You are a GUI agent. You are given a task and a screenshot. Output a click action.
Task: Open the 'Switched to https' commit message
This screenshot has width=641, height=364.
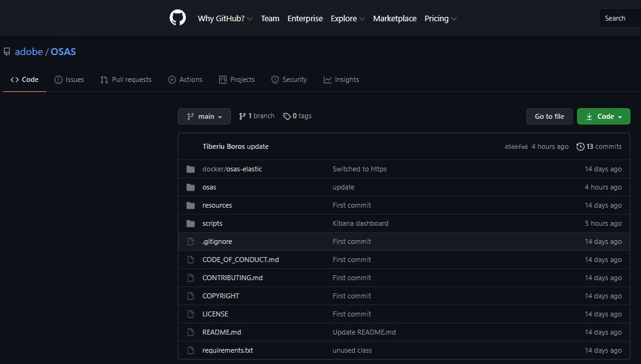click(x=359, y=169)
